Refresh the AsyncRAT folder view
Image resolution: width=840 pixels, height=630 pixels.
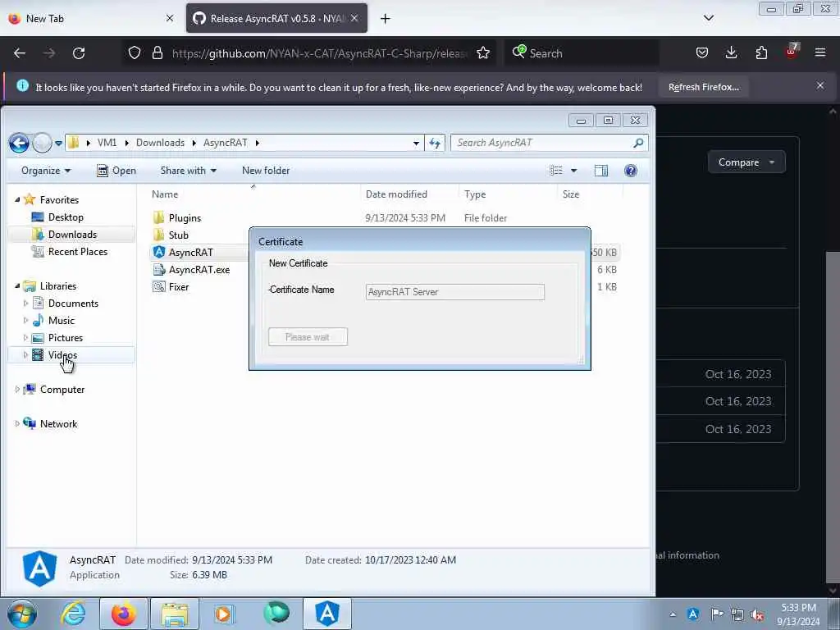[x=435, y=143]
